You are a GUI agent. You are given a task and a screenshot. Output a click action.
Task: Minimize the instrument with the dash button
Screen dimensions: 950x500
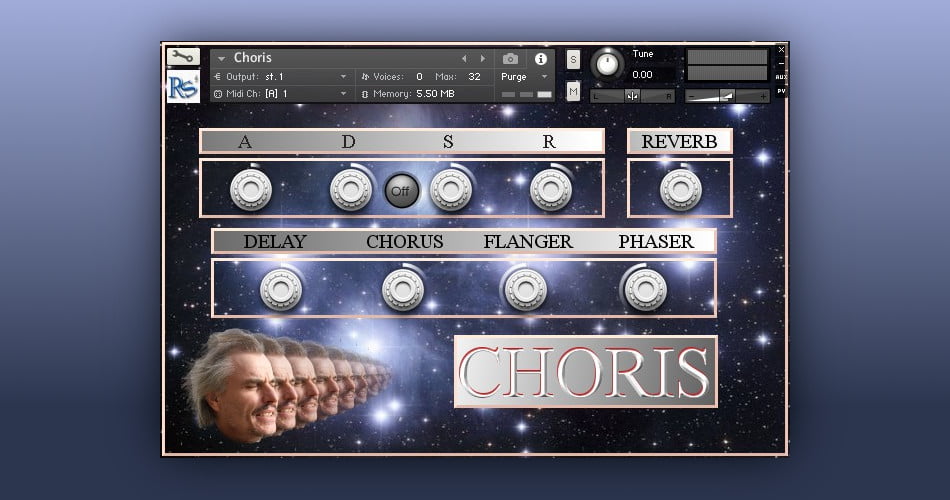pos(781,64)
